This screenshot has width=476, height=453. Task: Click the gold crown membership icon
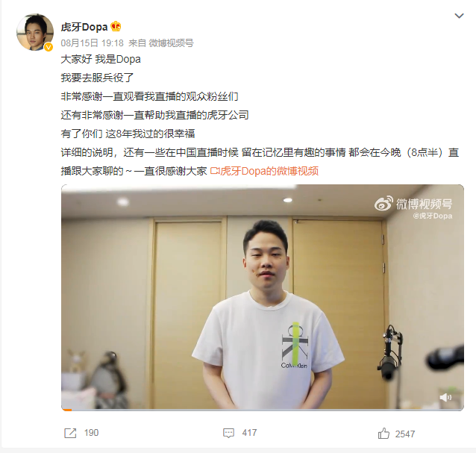[x=116, y=27]
